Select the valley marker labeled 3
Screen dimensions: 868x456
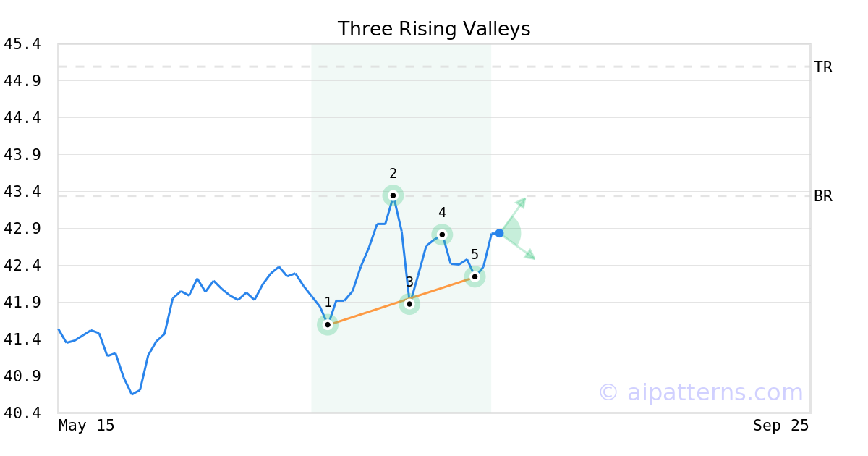pyautogui.click(x=409, y=304)
